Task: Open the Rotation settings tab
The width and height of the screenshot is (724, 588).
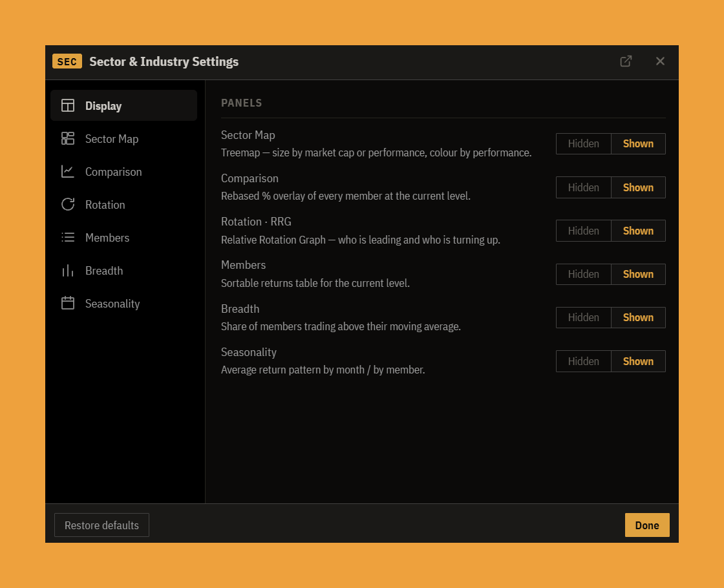Action: coord(123,204)
